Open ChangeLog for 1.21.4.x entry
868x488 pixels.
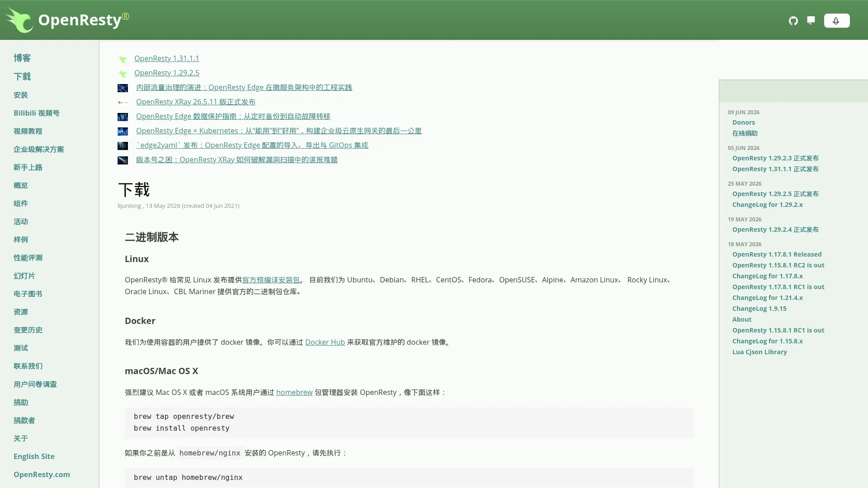pyautogui.click(x=768, y=298)
